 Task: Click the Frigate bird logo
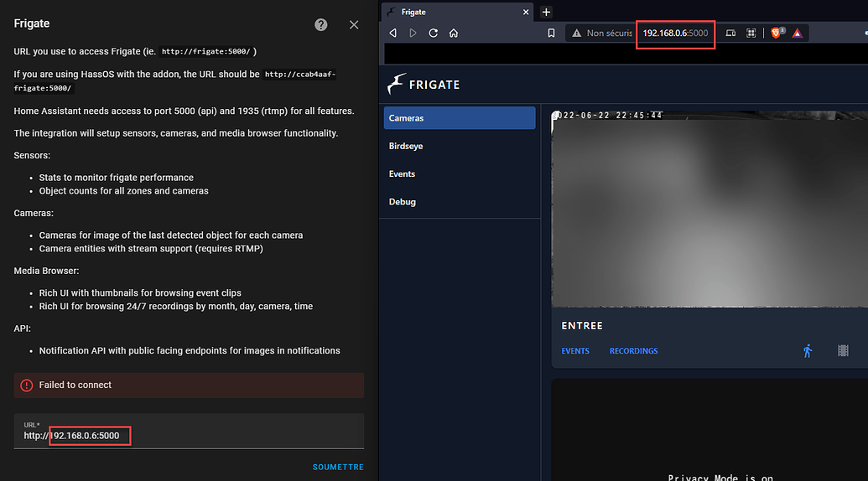[397, 84]
